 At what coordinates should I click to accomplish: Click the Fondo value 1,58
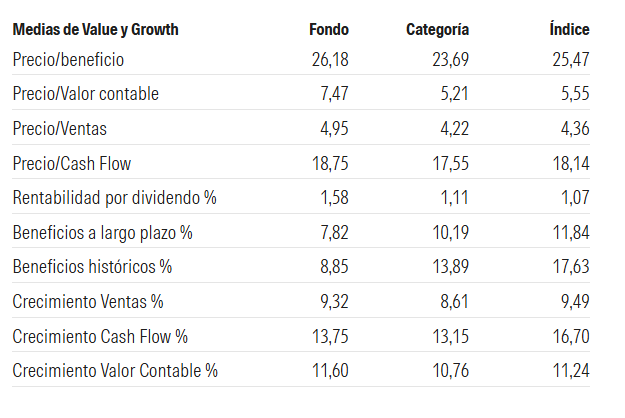coord(334,198)
